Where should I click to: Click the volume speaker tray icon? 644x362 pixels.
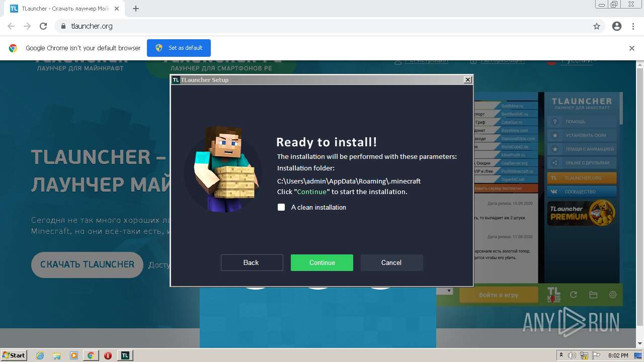click(x=572, y=355)
